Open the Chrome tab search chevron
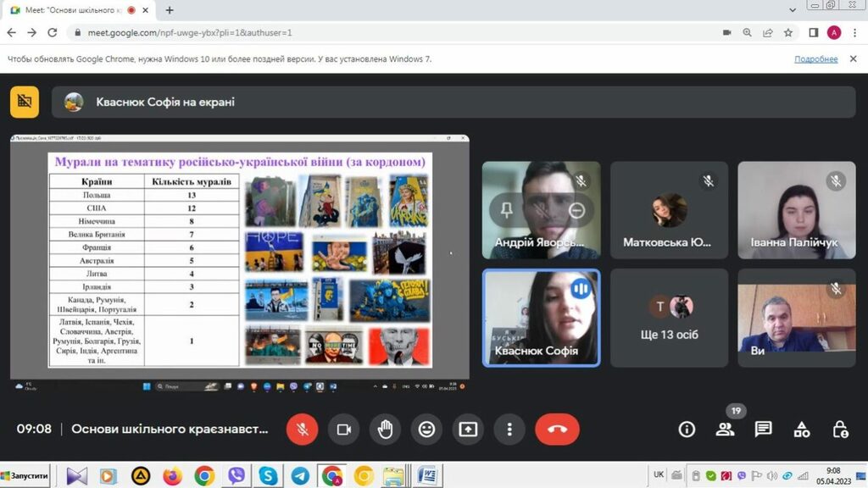 click(x=793, y=9)
